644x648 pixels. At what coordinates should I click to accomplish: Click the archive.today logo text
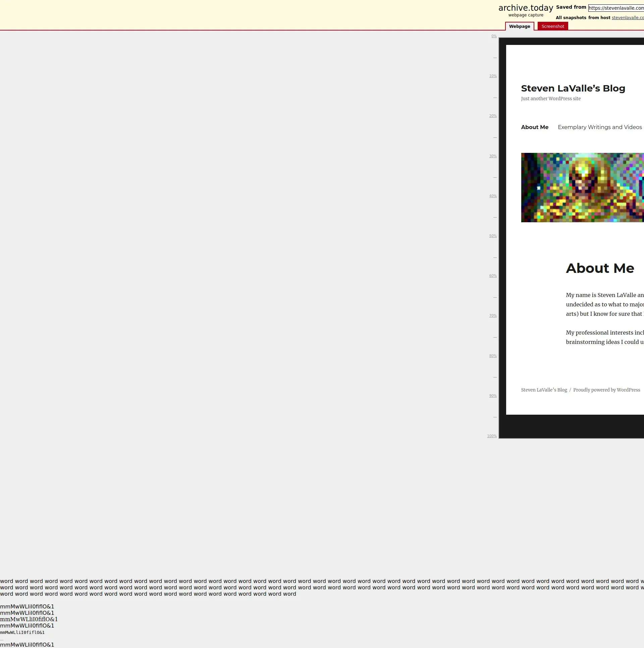pos(525,8)
